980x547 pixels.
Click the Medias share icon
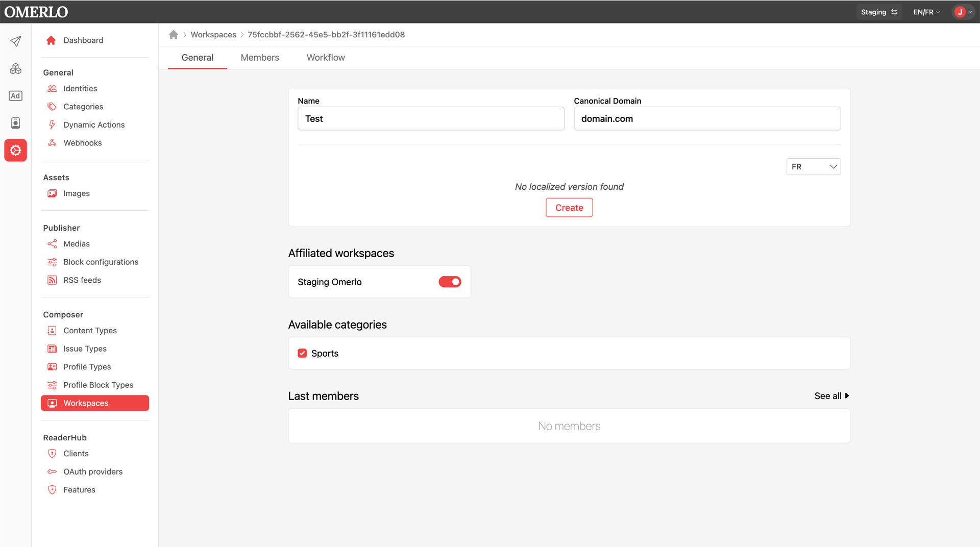pyautogui.click(x=52, y=244)
